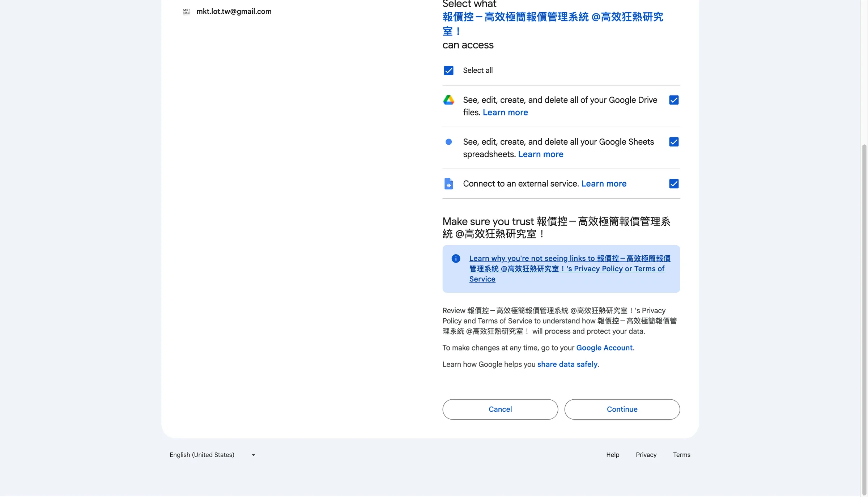
Task: Open the Privacy Policy or Terms explanation link
Action: 570,269
